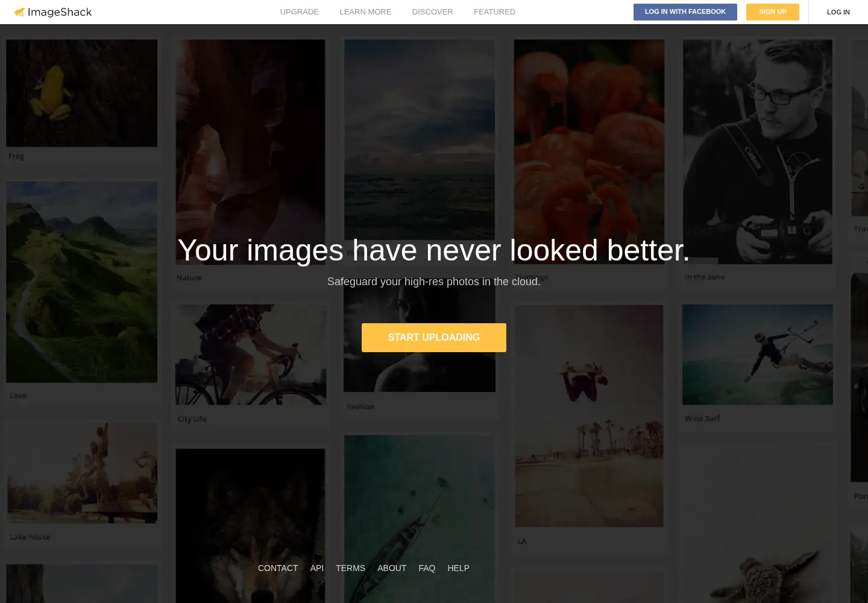The width and height of the screenshot is (868, 603).
Task: Open the 'In the zone' photographer photo
Action: point(758,152)
